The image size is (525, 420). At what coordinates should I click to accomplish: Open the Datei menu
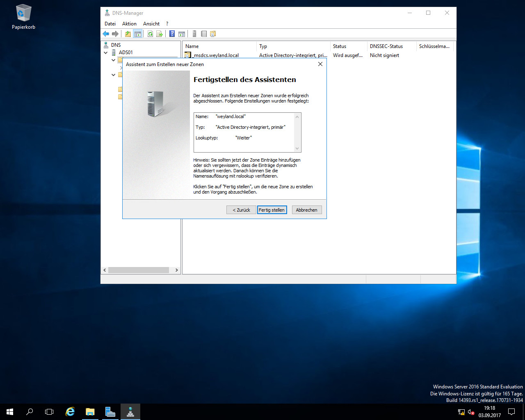pos(110,24)
